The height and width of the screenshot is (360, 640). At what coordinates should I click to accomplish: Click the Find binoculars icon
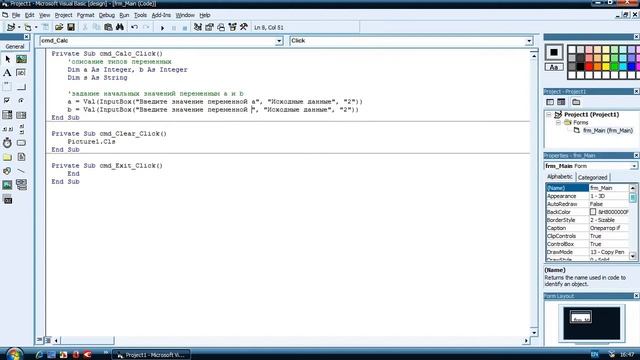[120, 27]
